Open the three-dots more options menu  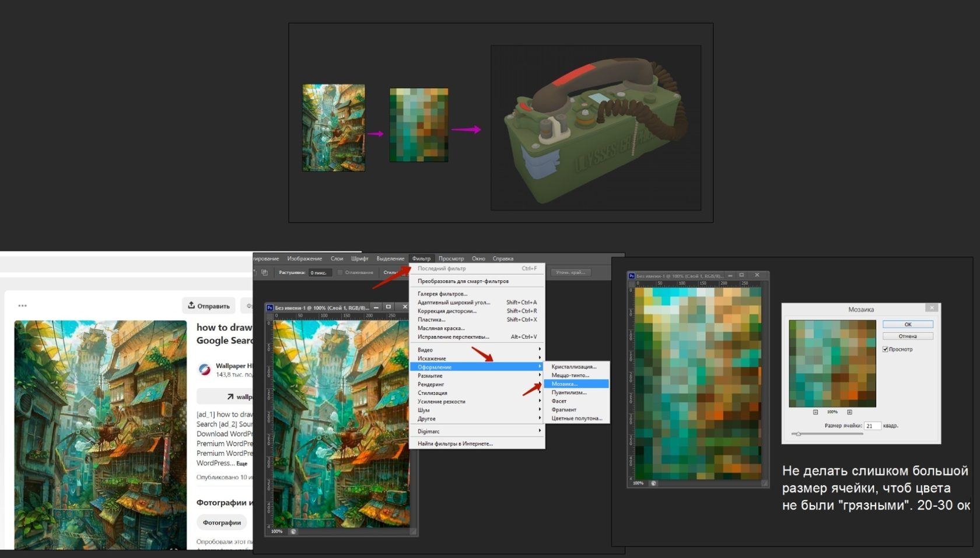tap(22, 305)
